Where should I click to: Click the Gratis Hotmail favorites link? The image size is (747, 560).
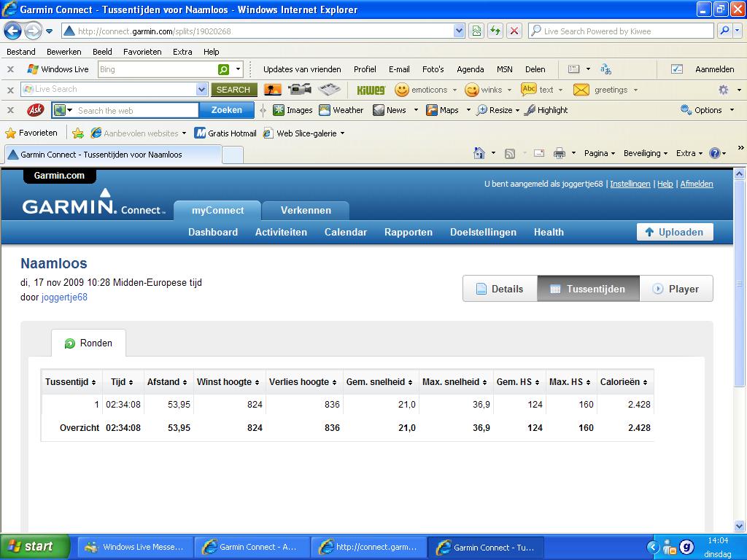point(225,133)
